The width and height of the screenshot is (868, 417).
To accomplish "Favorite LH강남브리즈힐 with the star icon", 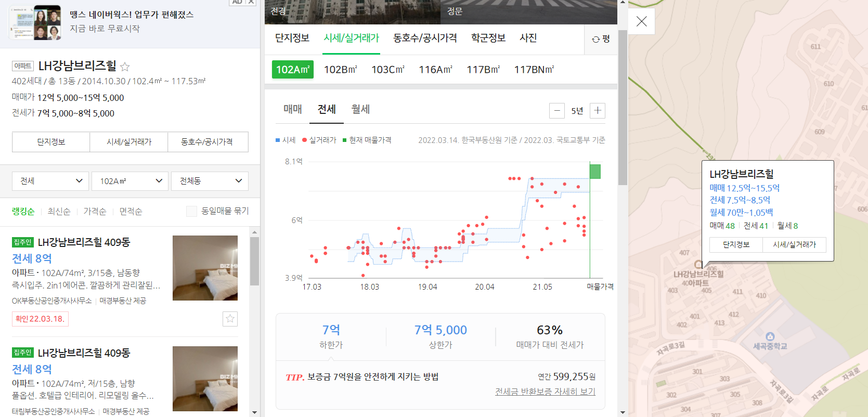I will (x=125, y=67).
